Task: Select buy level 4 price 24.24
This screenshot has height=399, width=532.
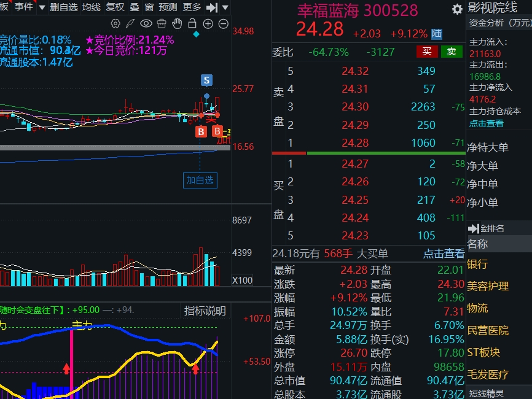Action: (355, 218)
